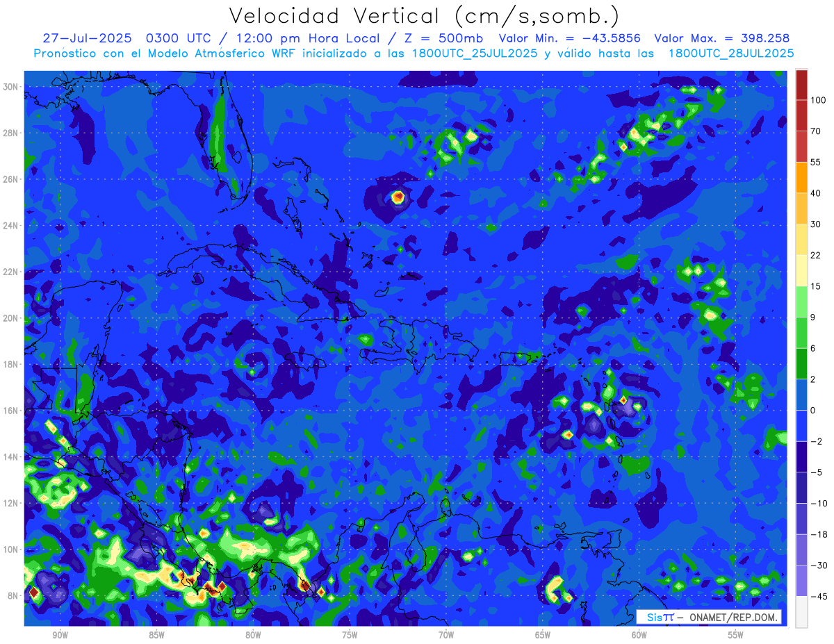Click the 'Velocidad Vertical (cm/s,somb.)' title
The width and height of the screenshot is (834, 644).
pos(424,16)
